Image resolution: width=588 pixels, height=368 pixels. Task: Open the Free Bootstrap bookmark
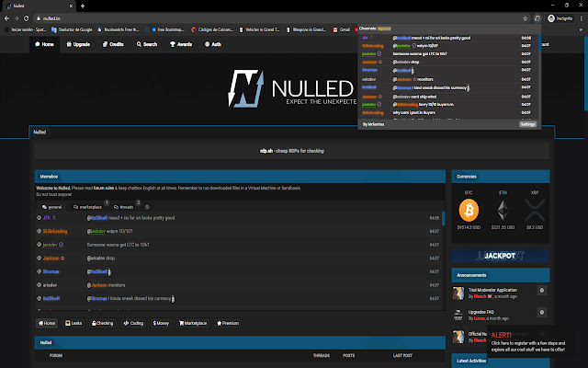pos(167,29)
